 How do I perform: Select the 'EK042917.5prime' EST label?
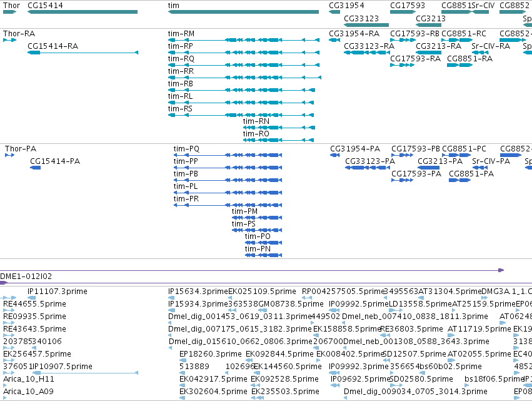point(213,379)
